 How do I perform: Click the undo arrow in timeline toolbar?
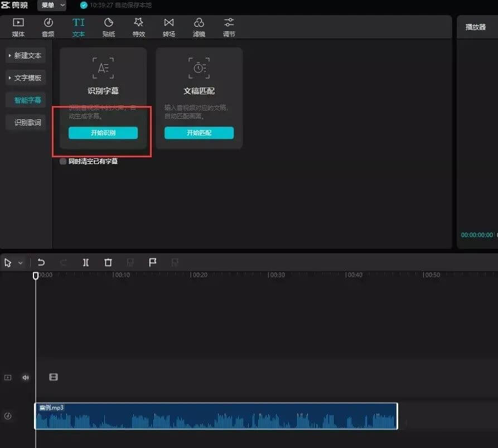[x=41, y=262]
